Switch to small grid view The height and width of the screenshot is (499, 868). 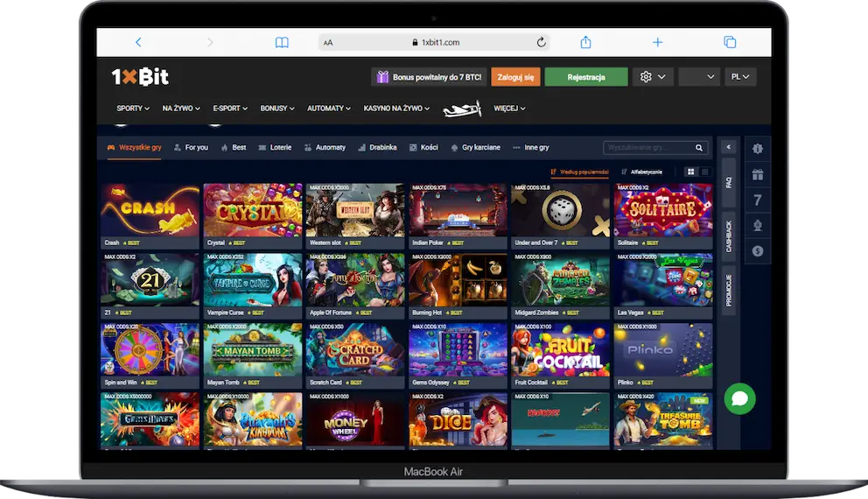[704, 172]
